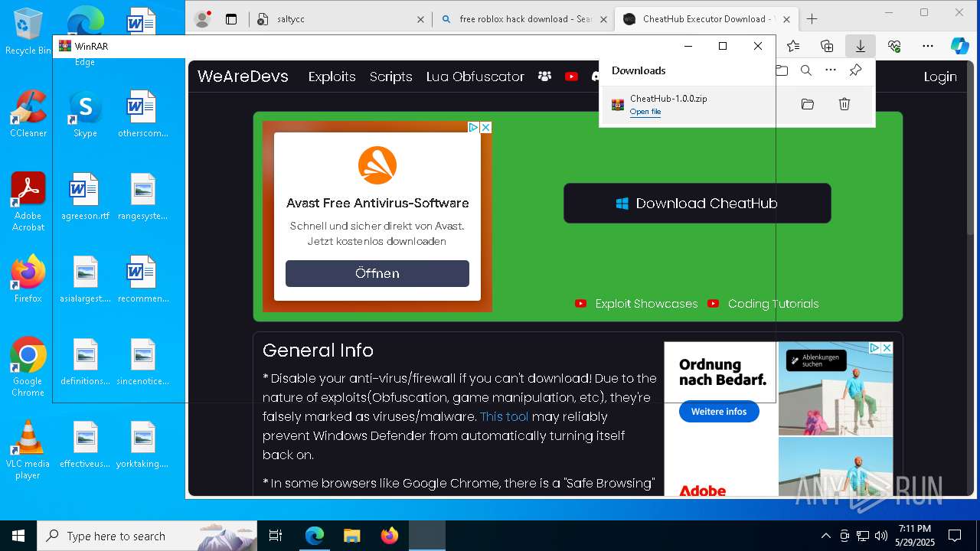Viewport: 980px width, 551px height.
Task: Open the Scripts menu on WeAreDevs
Action: [391, 77]
